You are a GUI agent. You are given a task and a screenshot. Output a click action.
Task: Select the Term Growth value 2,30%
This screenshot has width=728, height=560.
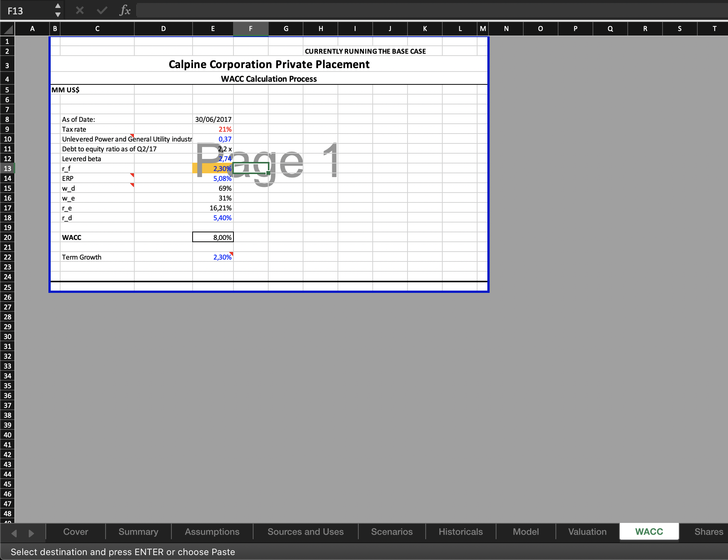pyautogui.click(x=213, y=257)
